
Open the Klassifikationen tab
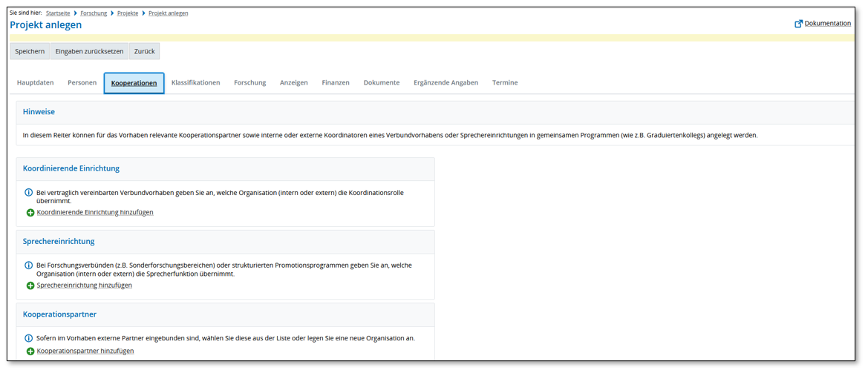point(195,83)
